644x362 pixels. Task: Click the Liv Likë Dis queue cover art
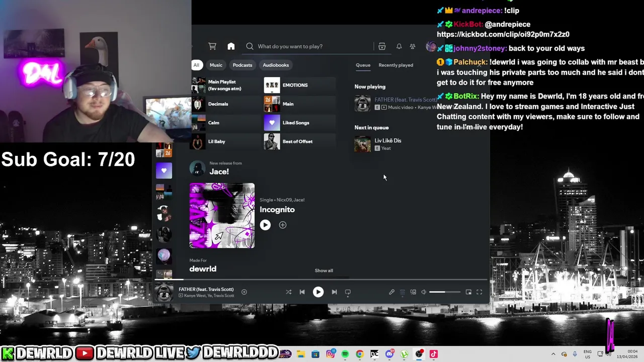(x=362, y=144)
